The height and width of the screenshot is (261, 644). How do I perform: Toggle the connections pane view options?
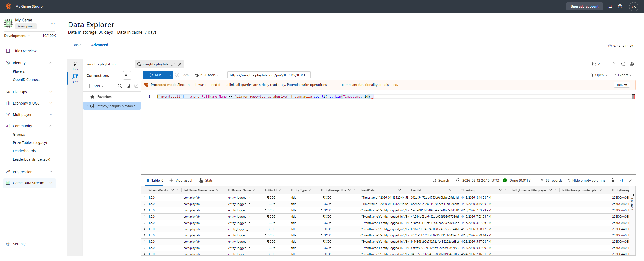coord(127,75)
